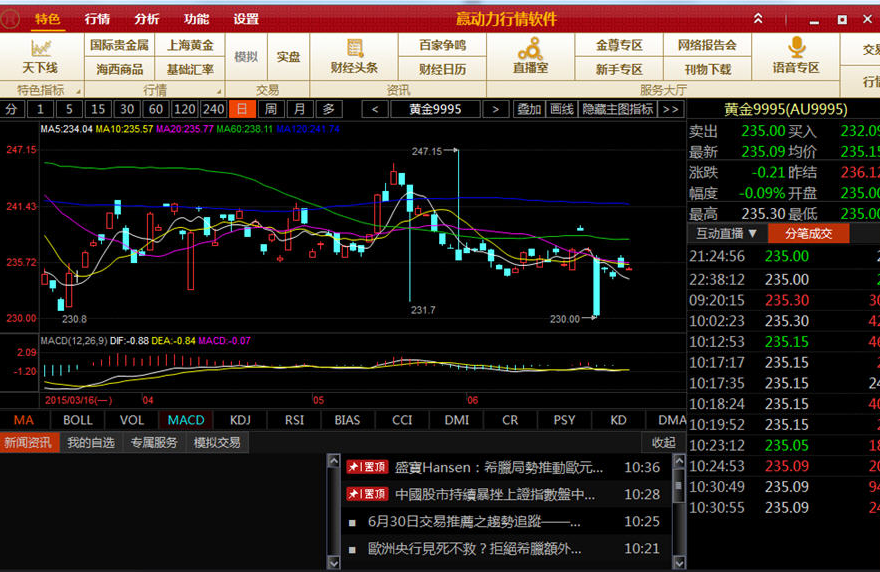Click left news panel scroll-up arrow
Image resolution: width=880 pixels, height=572 pixels.
[x=333, y=461]
